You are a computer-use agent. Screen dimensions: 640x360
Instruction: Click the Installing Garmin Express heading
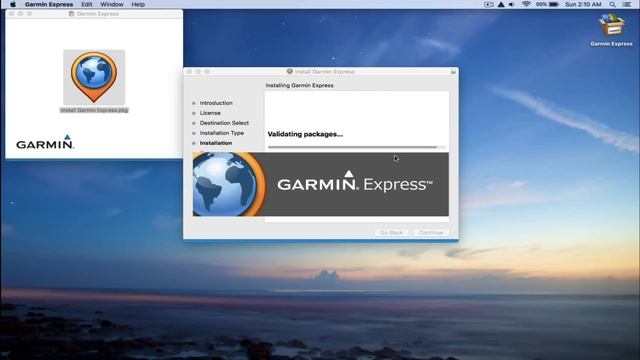(x=300, y=85)
